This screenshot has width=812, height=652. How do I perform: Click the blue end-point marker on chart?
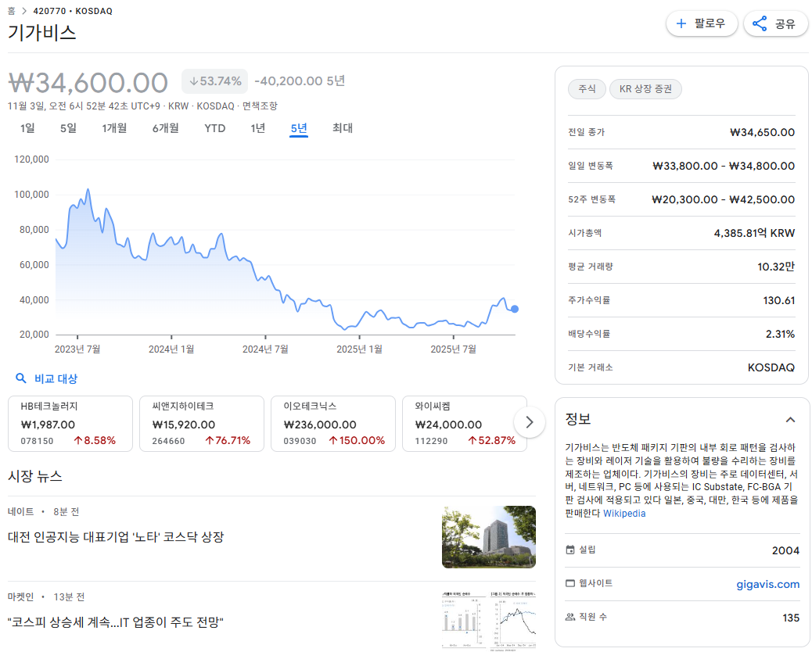click(514, 309)
